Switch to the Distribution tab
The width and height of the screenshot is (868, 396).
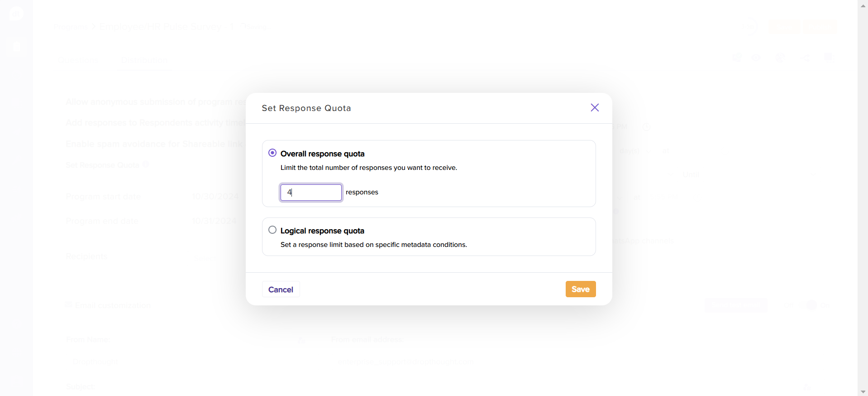(x=144, y=60)
